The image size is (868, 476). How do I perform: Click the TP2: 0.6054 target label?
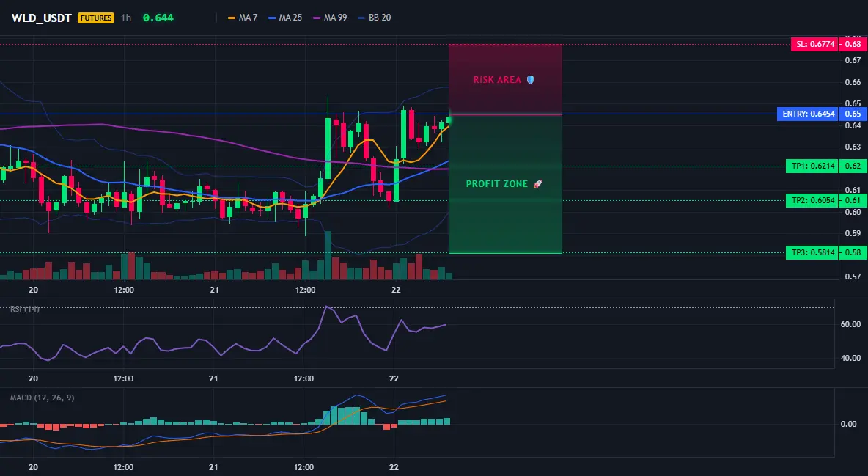[x=812, y=201]
